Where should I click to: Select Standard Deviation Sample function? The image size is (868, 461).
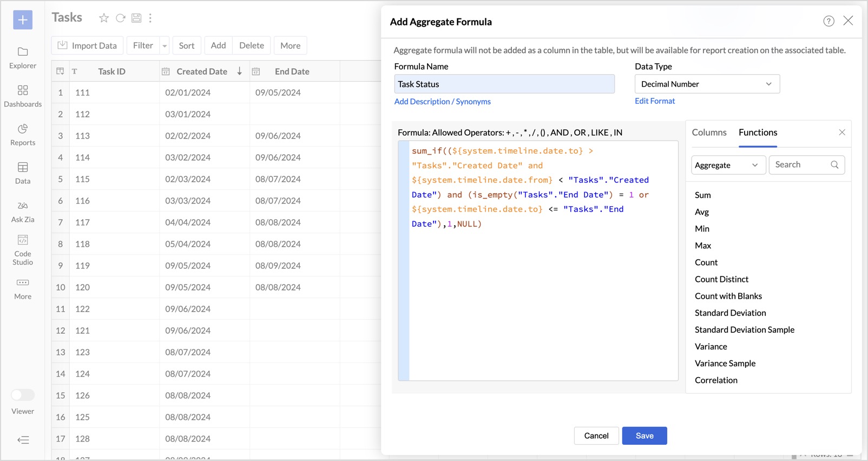(x=745, y=330)
